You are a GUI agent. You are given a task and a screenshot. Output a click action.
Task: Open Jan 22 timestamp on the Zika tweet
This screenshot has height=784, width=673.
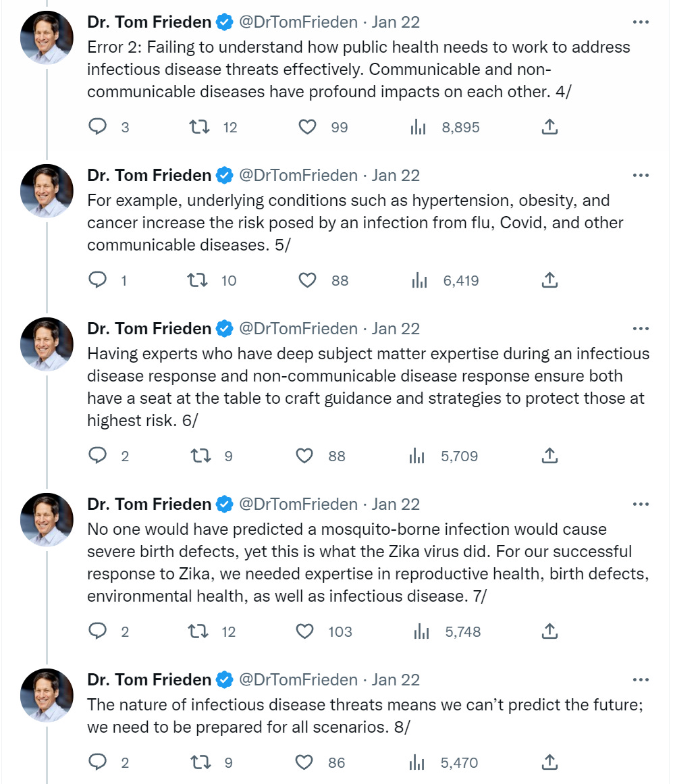(395, 504)
